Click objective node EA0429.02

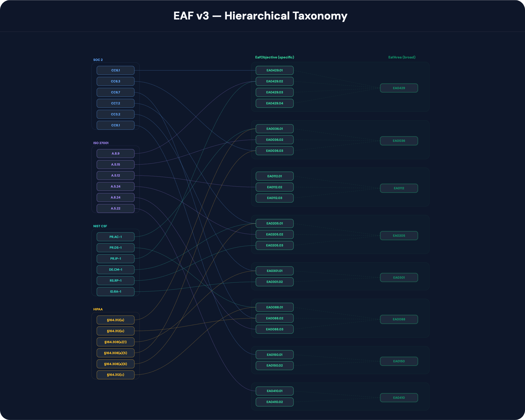(x=274, y=81)
